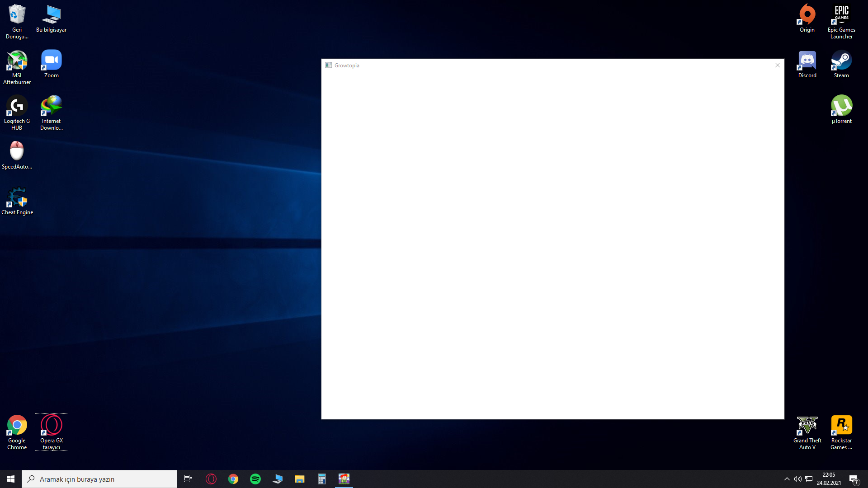The height and width of the screenshot is (488, 868).
Task: Open the clock and calendar flyout
Action: (829, 479)
